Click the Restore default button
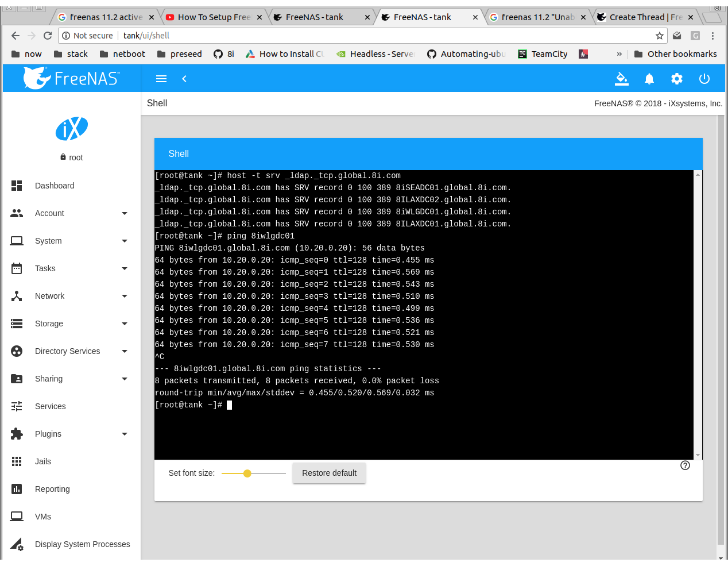 coord(330,473)
